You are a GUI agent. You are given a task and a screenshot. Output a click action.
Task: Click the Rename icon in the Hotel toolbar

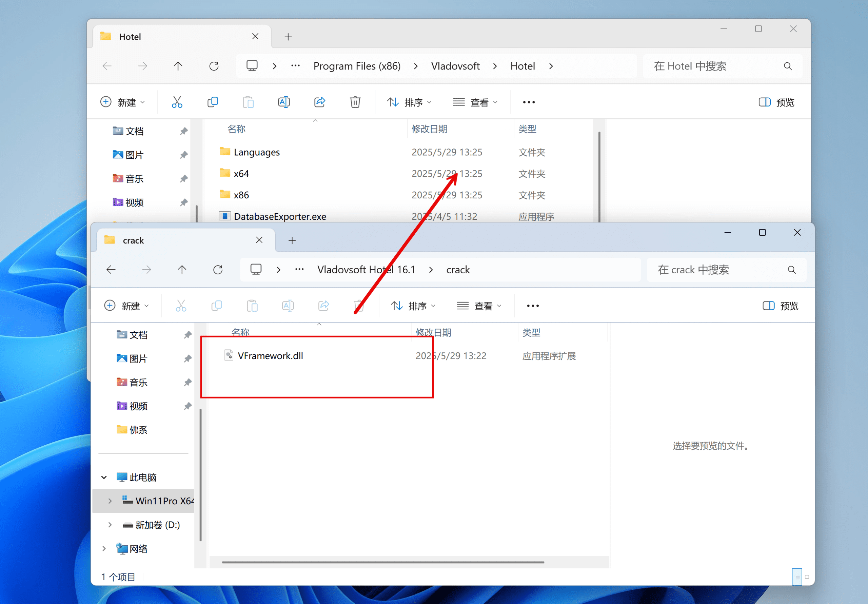[x=284, y=102]
